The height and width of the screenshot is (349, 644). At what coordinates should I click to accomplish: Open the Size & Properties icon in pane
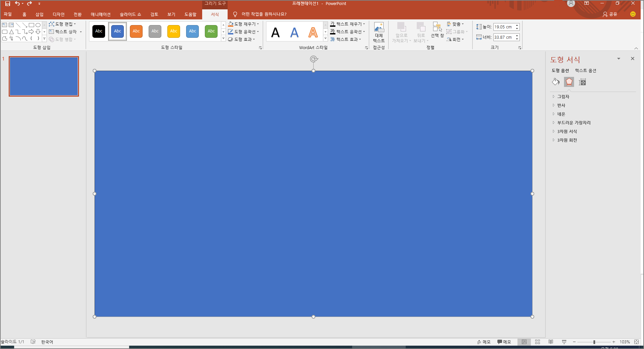pos(582,82)
